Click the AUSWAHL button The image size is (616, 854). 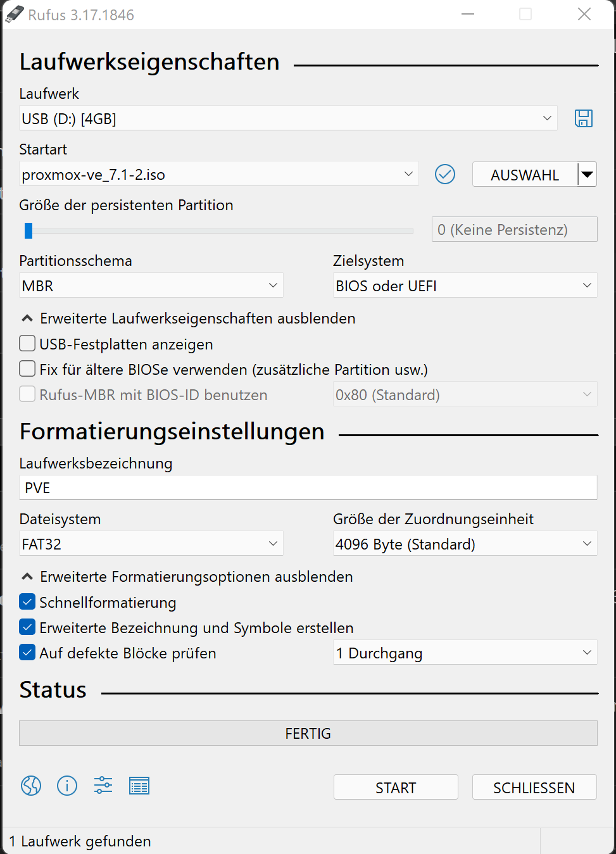525,175
